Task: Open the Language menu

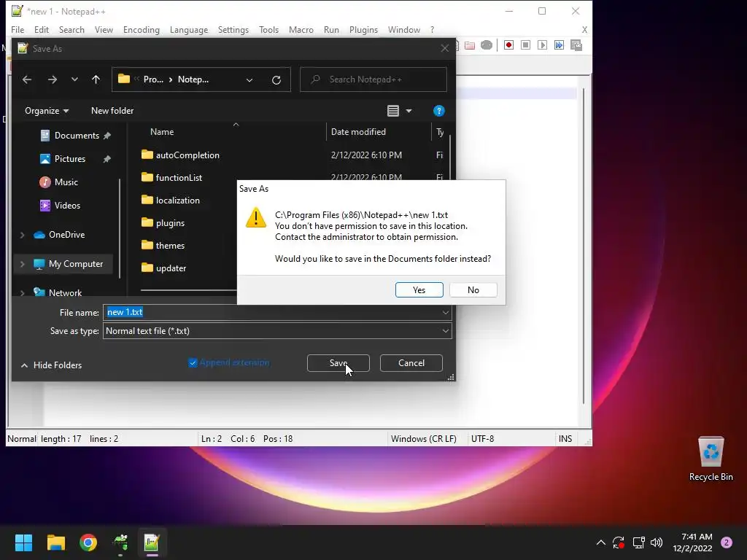Action: pos(189,29)
